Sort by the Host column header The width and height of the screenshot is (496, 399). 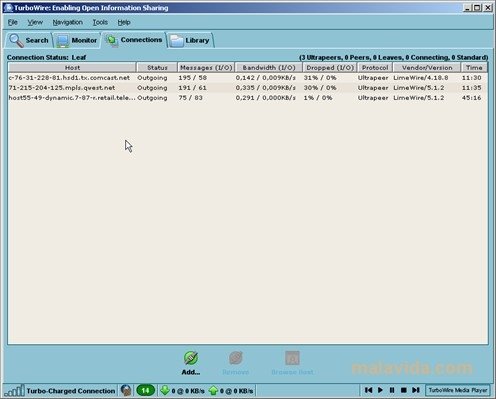coord(72,68)
